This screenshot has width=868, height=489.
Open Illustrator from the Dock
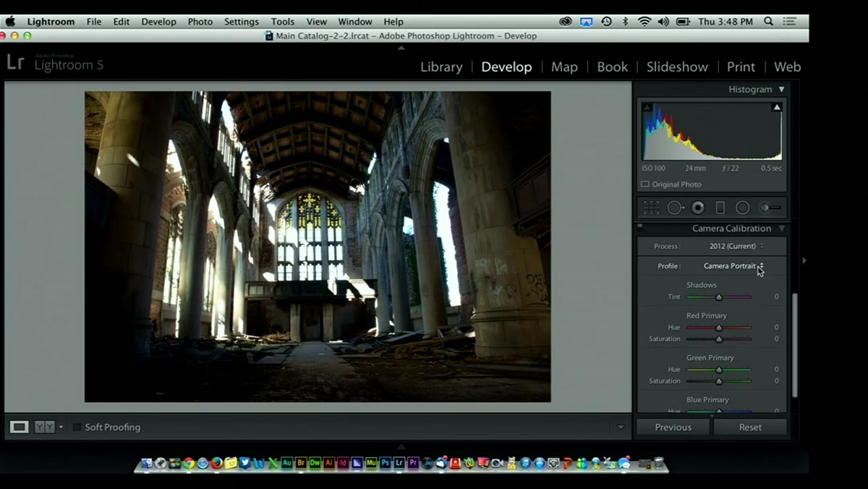tap(329, 462)
